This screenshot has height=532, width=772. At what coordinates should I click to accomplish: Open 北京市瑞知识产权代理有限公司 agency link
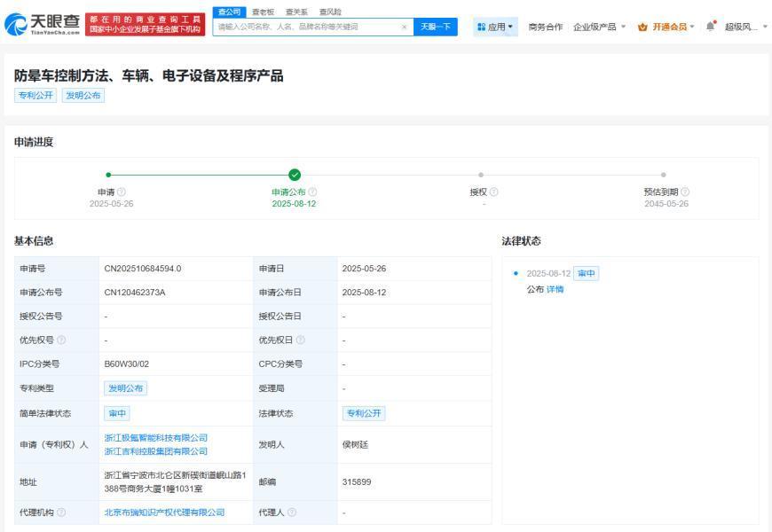pyautogui.click(x=164, y=512)
